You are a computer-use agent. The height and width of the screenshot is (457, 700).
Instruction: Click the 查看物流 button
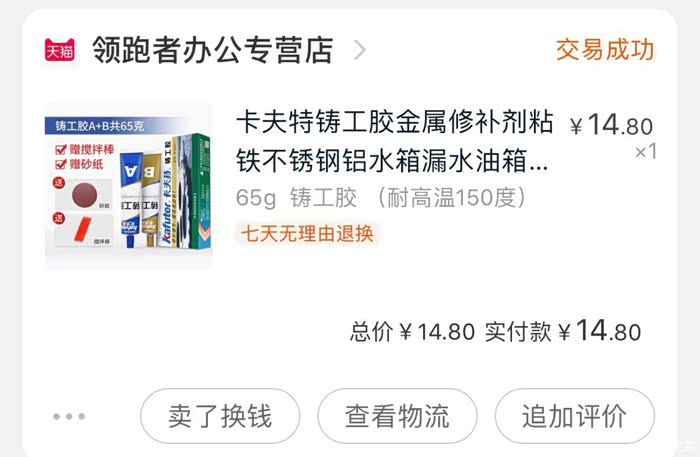pyautogui.click(x=397, y=416)
